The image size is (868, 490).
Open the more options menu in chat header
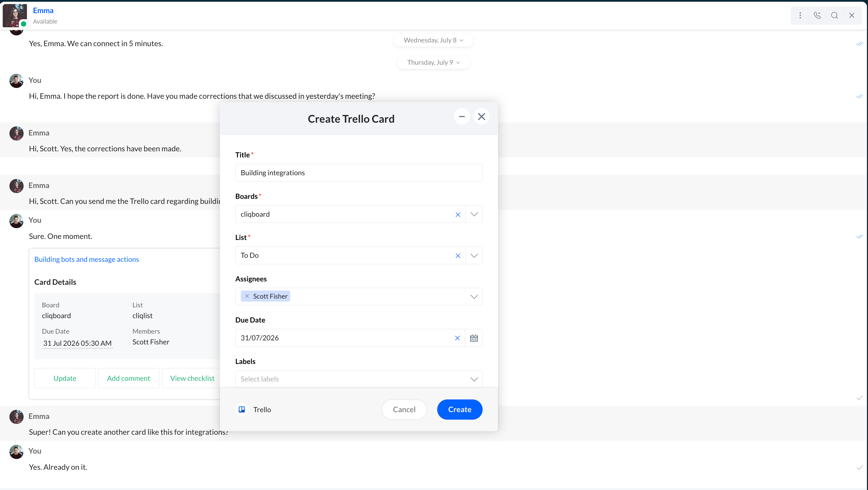(800, 15)
